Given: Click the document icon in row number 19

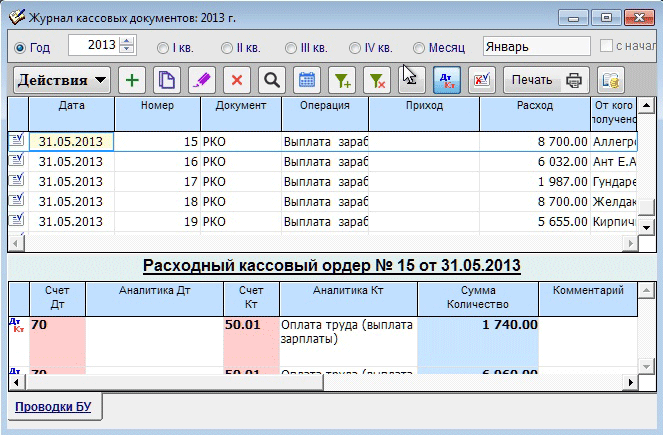Looking at the screenshot, I should [17, 220].
